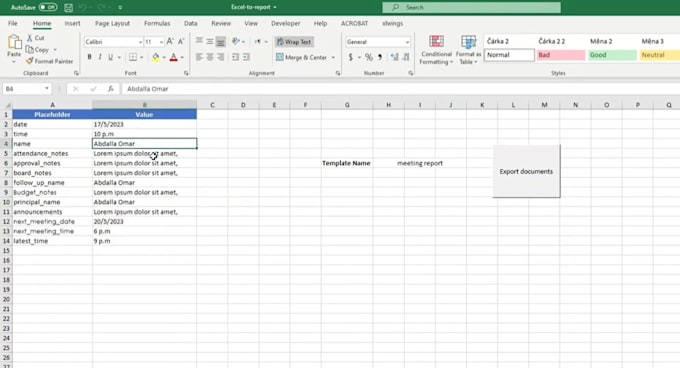The image size is (680, 368).
Task: Apply Accounting dollar number format
Action: (350, 57)
